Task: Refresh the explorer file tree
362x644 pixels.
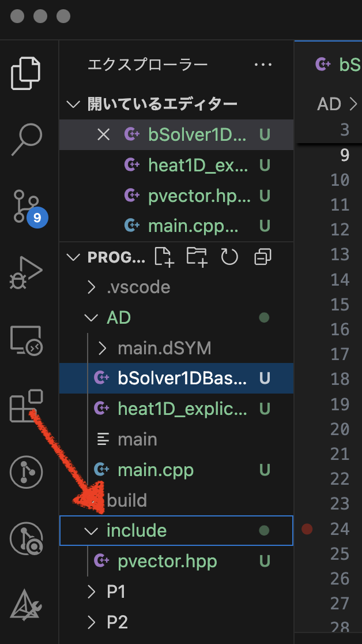Action: [x=229, y=257]
